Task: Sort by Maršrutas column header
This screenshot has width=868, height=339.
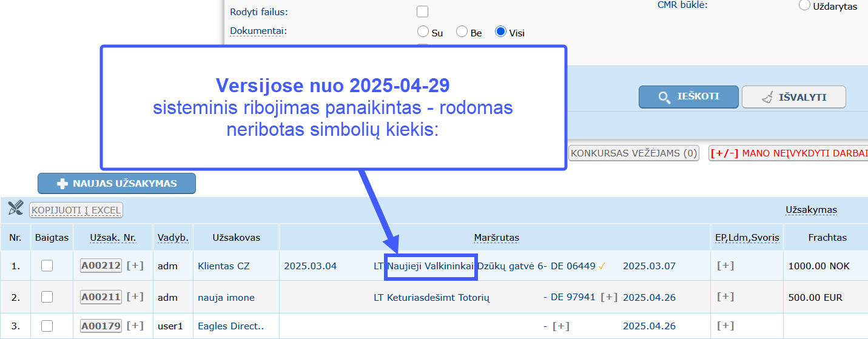Action: pyautogui.click(x=496, y=238)
